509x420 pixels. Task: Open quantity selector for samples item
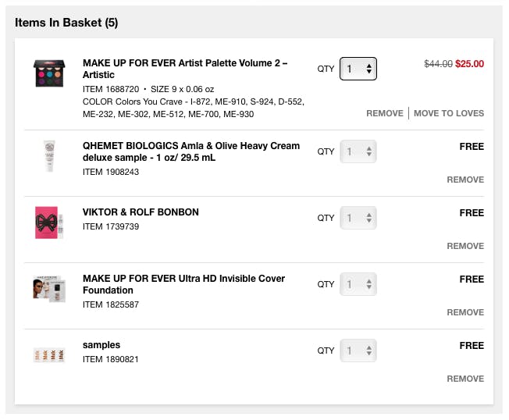[x=358, y=351]
